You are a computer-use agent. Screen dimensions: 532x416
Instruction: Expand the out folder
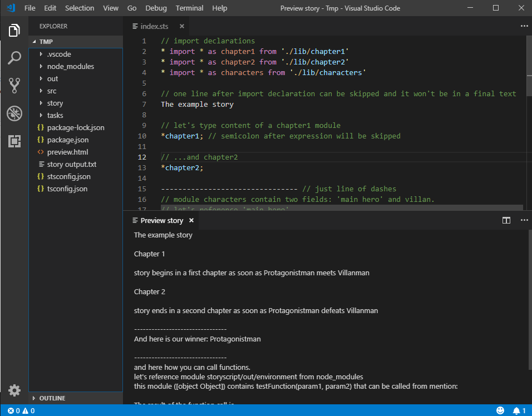[41, 78]
